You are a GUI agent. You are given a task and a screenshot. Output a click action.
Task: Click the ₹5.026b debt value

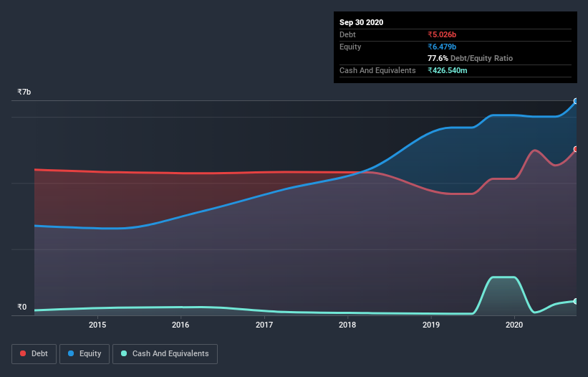coord(442,34)
